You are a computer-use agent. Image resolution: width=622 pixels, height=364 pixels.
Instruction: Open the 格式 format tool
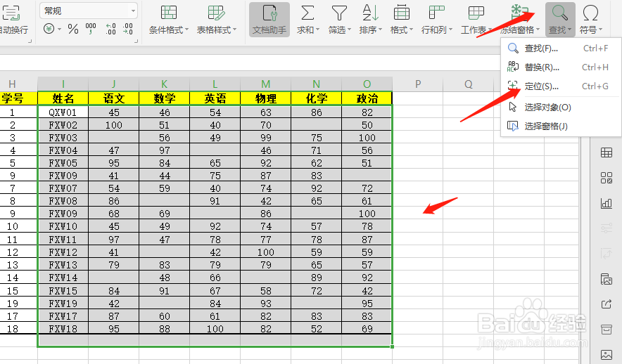click(402, 20)
